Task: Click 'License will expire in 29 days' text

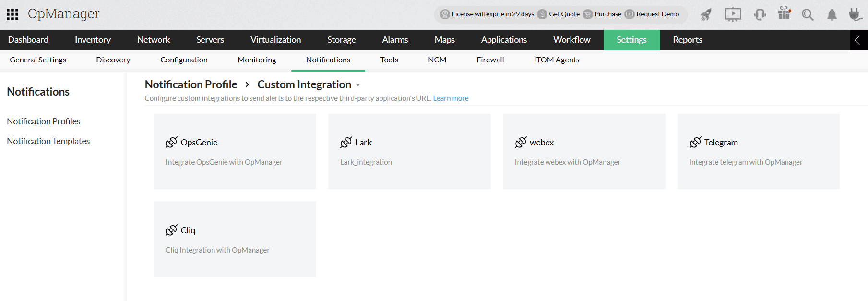Action: click(x=493, y=14)
